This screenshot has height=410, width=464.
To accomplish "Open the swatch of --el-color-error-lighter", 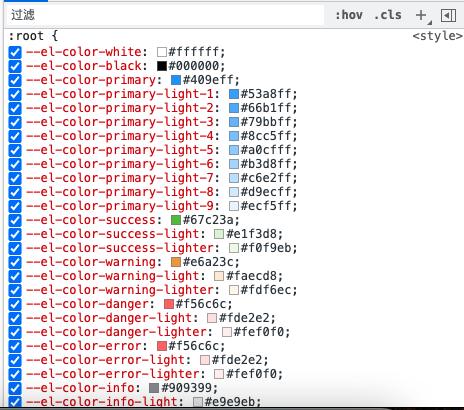I will click(219, 374).
